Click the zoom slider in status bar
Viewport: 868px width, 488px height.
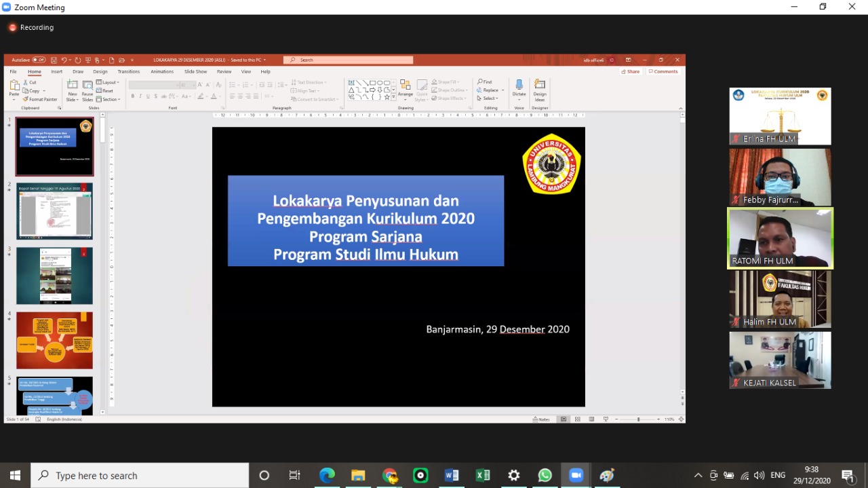(x=638, y=419)
